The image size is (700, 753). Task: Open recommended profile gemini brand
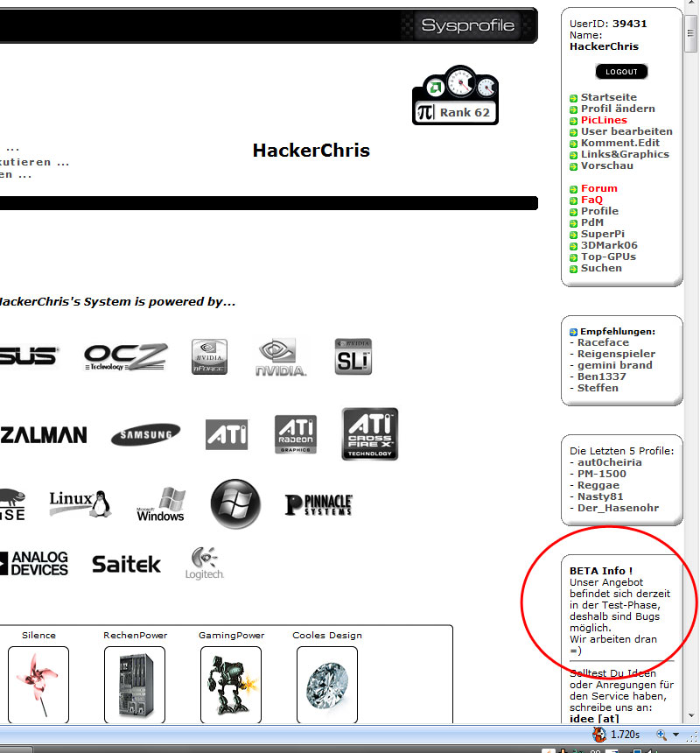[615, 365]
